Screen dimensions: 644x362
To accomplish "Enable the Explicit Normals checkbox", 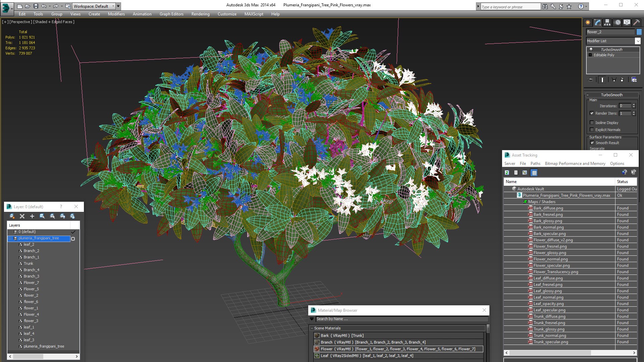I will [x=592, y=130].
